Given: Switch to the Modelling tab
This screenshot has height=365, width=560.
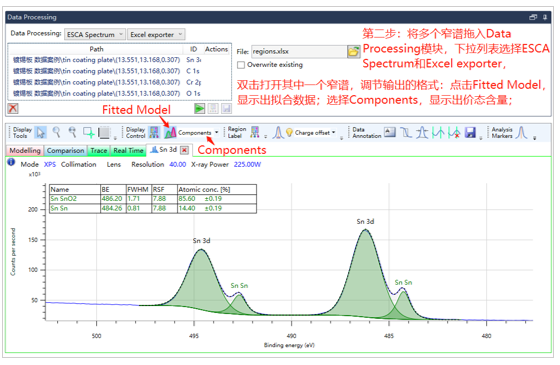Looking at the screenshot, I should pyautogui.click(x=25, y=151).
